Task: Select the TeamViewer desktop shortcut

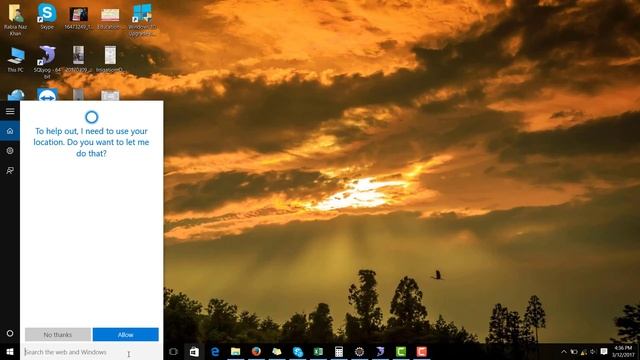Action: [x=47, y=95]
